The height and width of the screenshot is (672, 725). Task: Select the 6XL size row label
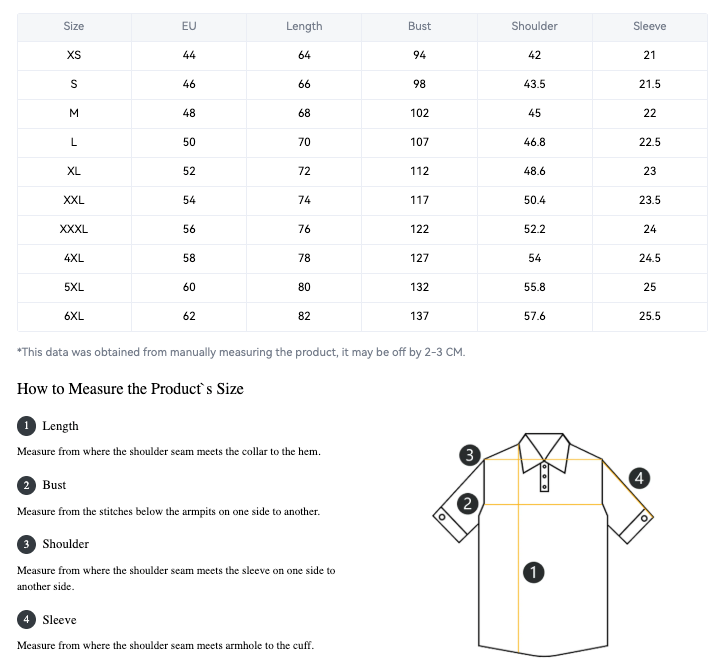coord(74,316)
